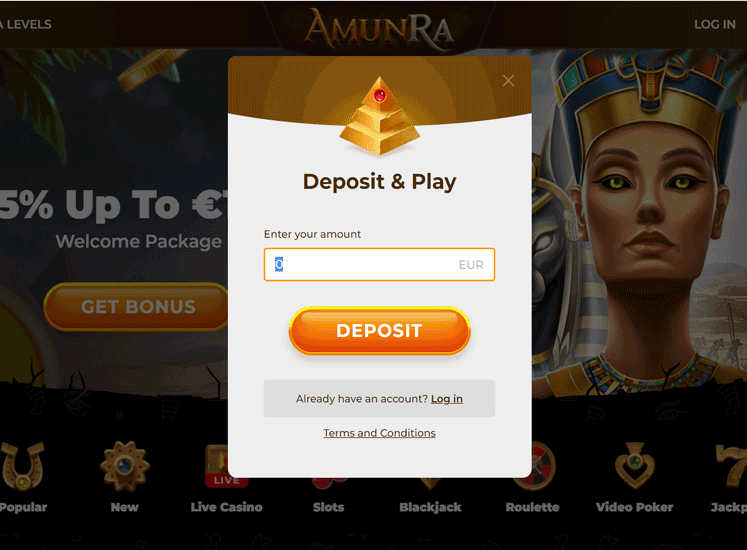Close the Deposit & Play dialog
747x550 pixels.
point(508,81)
